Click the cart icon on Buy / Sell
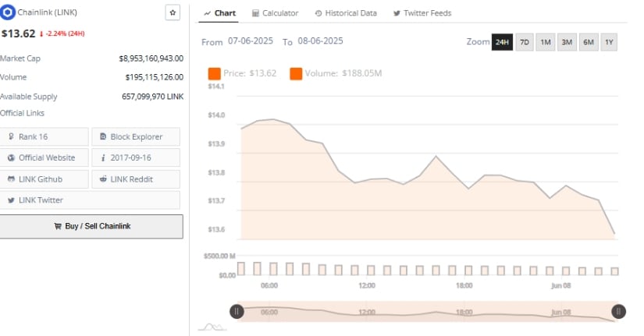 [x=58, y=226]
